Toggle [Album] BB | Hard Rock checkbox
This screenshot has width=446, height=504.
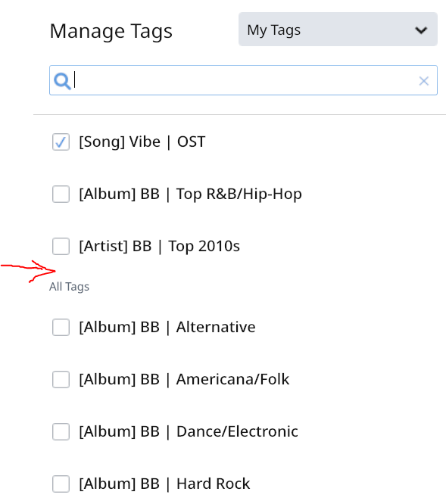pyautogui.click(x=61, y=484)
